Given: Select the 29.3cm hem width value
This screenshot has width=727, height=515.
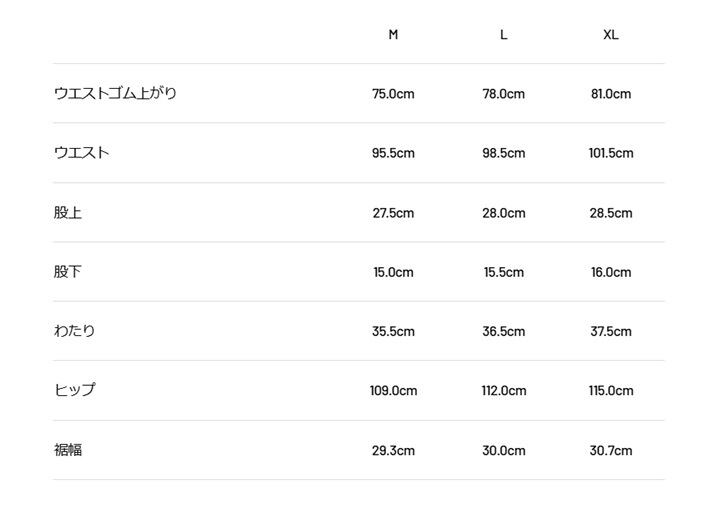Looking at the screenshot, I should click(393, 451).
